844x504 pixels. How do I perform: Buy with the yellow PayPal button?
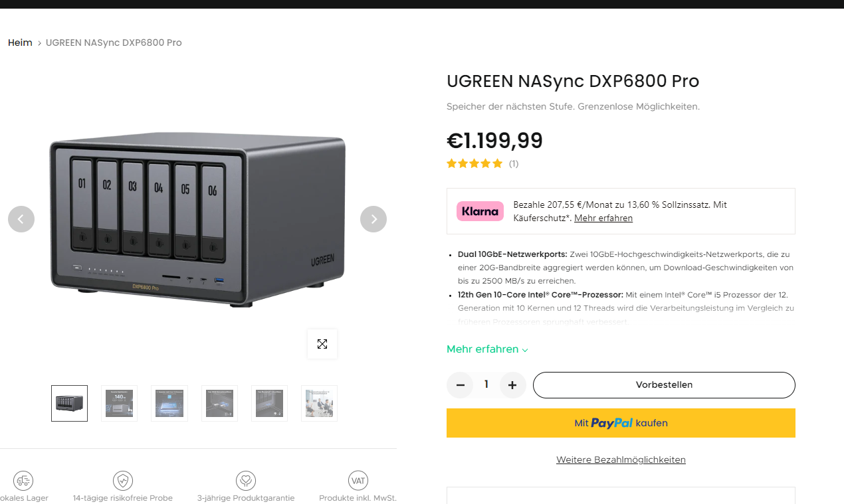pyautogui.click(x=621, y=423)
